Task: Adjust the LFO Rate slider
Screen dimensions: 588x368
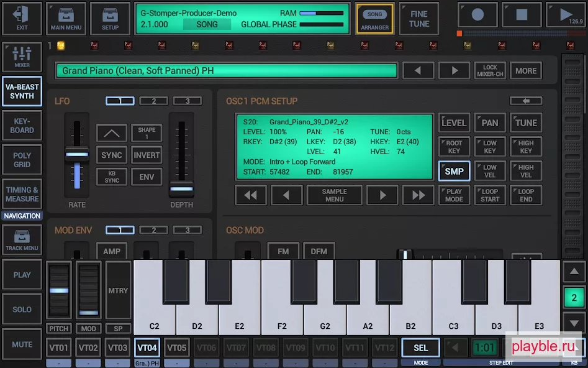Action: coord(77,155)
